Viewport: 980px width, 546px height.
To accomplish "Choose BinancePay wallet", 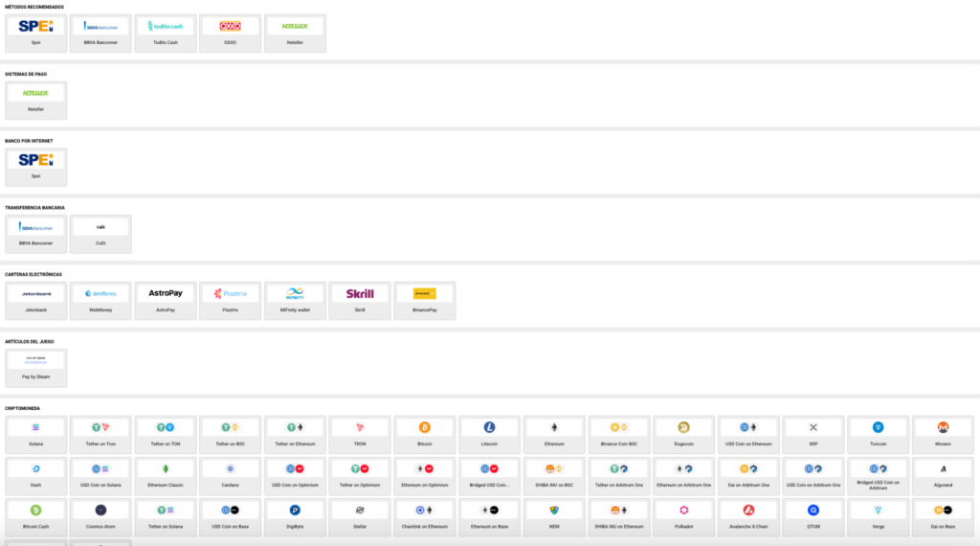I will pos(424,301).
